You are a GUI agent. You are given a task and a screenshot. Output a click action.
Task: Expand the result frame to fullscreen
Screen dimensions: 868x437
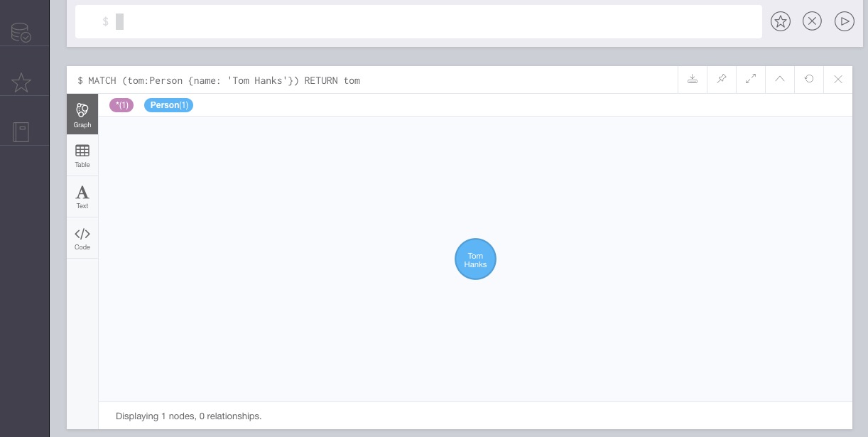point(751,80)
